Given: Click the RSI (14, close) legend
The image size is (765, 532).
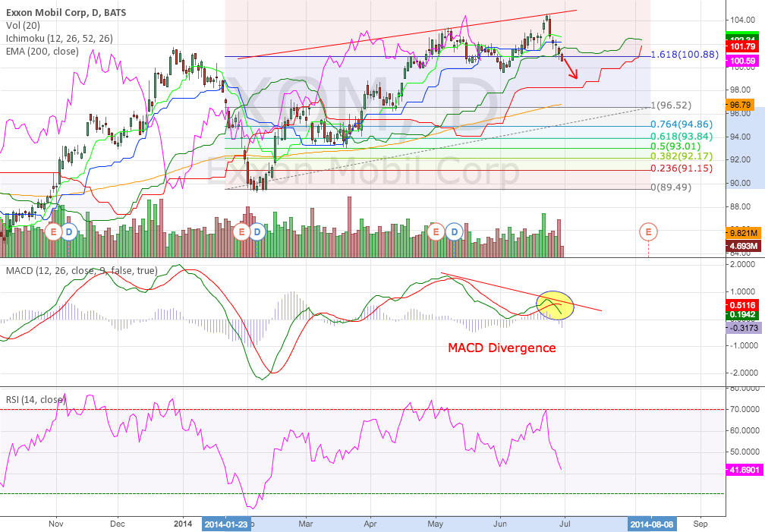Looking at the screenshot, I should point(36,399).
